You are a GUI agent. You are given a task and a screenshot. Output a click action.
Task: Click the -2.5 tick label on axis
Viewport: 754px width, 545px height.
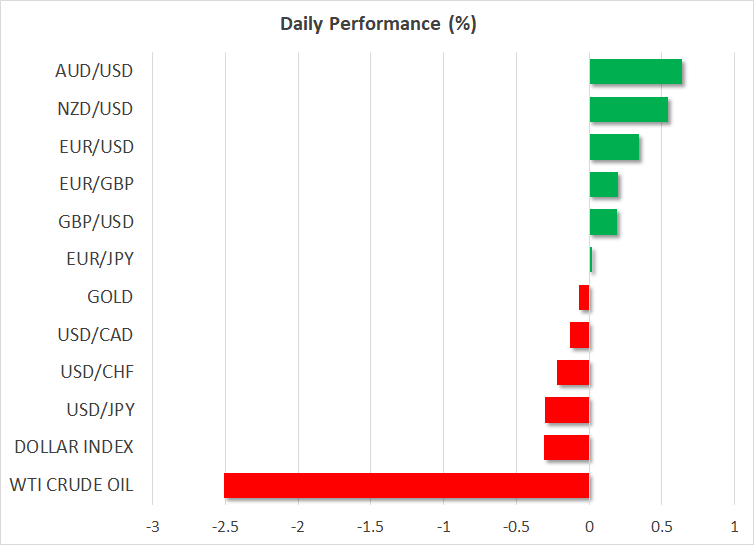pos(224,526)
